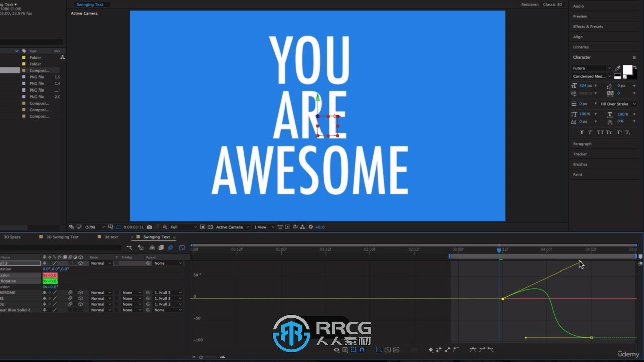
Task: Open the Tracker panel
Action: tap(580, 154)
